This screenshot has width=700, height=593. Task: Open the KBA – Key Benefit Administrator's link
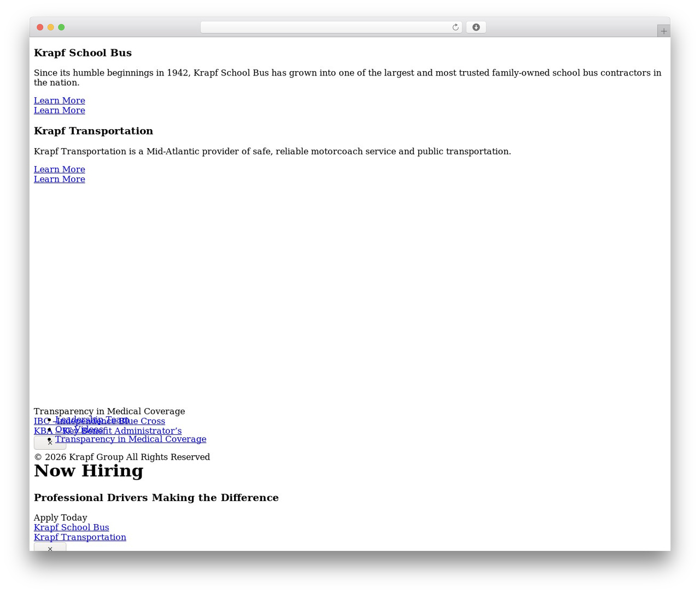coord(108,431)
